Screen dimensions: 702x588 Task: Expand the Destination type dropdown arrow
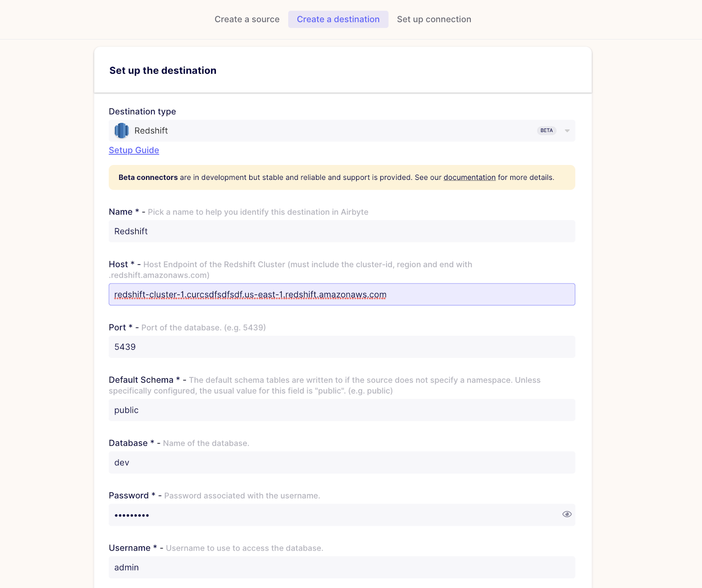tap(567, 131)
